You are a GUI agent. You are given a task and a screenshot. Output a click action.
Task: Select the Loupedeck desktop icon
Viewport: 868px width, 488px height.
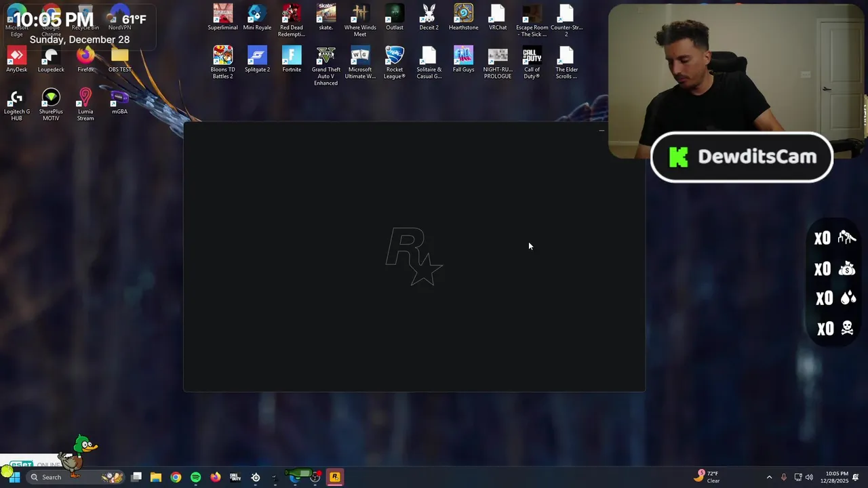51,60
